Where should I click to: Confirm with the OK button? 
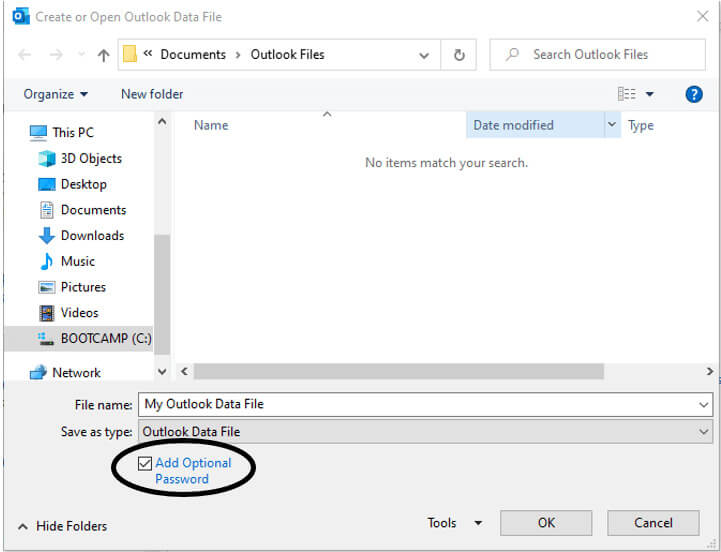546,523
